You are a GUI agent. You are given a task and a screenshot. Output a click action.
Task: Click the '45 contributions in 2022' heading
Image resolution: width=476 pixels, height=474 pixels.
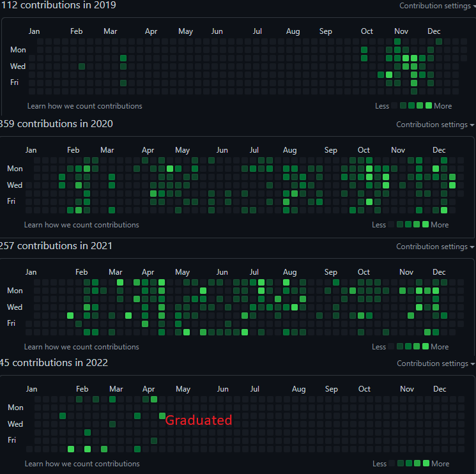(54, 363)
